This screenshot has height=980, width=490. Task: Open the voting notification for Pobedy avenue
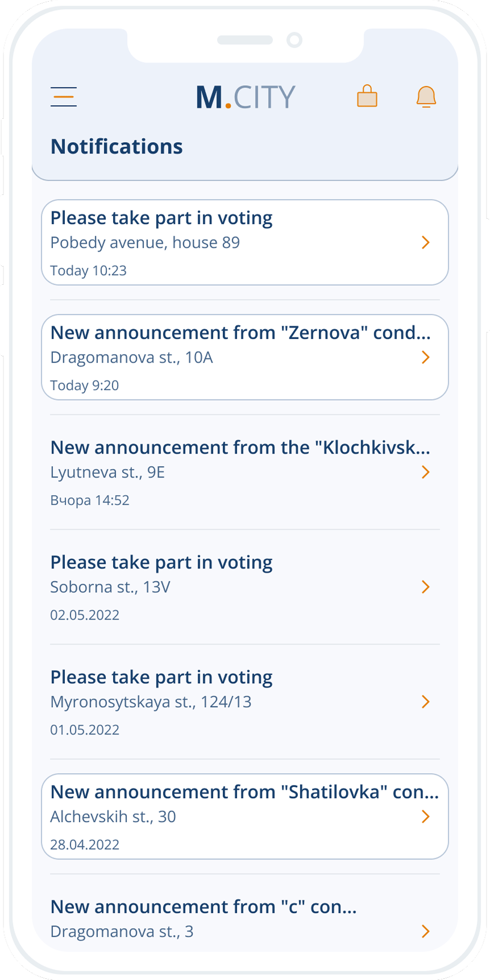coord(161,218)
